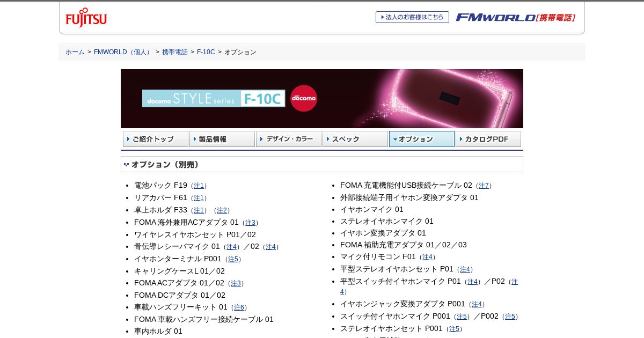644x338 pixels.
Task: Click 注5 after スイッチ付イヤホンマイク P001
Action: [x=462, y=317]
